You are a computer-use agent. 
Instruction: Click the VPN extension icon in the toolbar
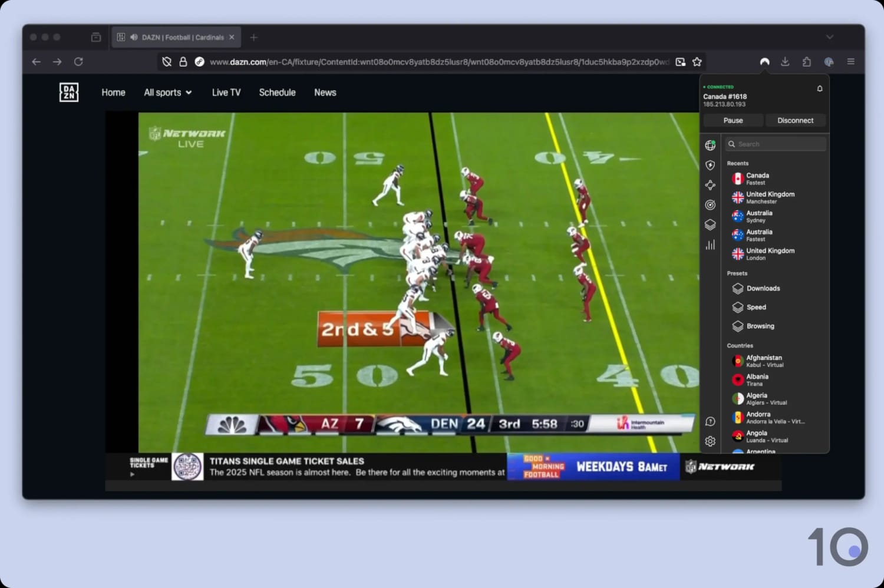764,61
